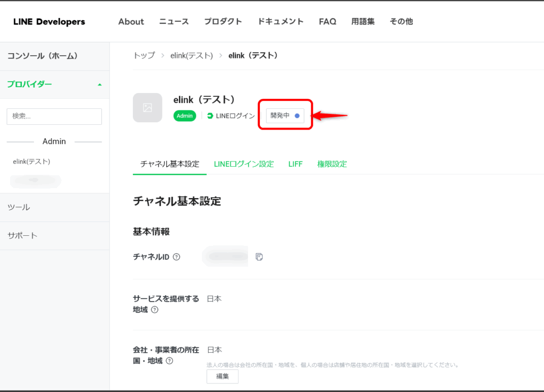
Task: Click the 基本情報 heading
Action: coord(151,232)
